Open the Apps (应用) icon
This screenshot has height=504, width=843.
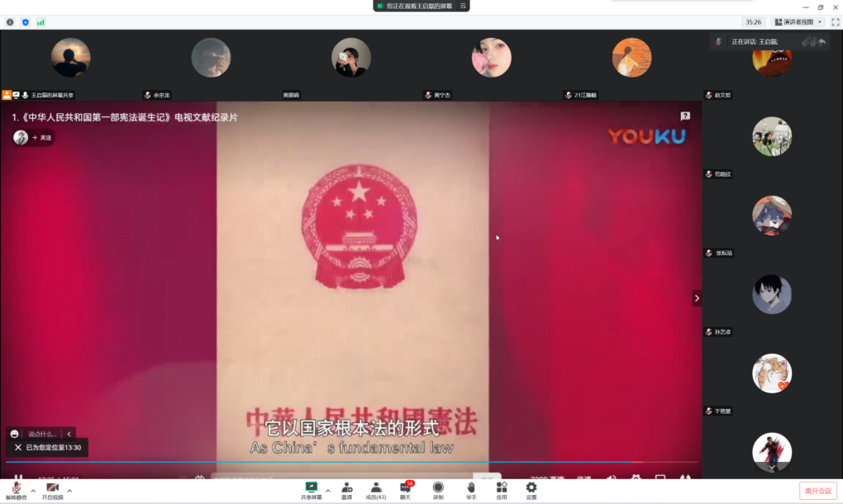[x=502, y=490]
